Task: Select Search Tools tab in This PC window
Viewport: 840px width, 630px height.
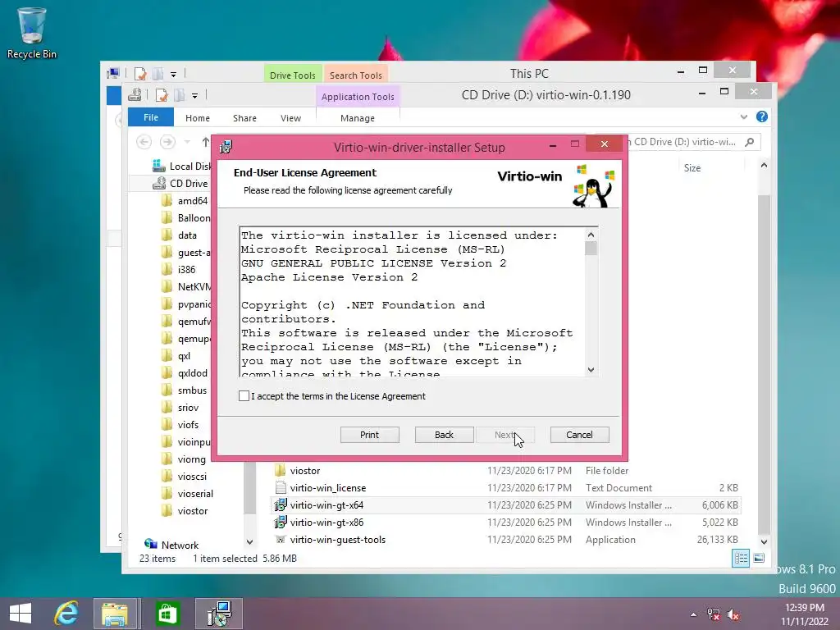Action: 356,75
